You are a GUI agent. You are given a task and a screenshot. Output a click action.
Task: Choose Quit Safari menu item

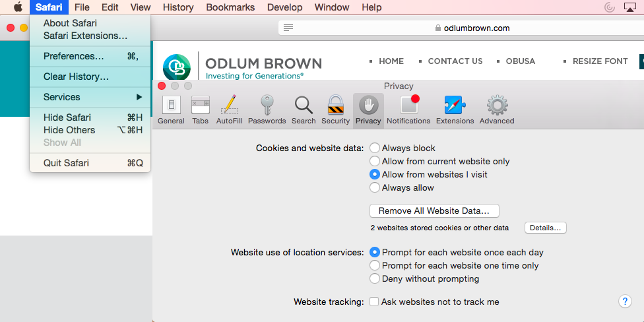click(90, 162)
